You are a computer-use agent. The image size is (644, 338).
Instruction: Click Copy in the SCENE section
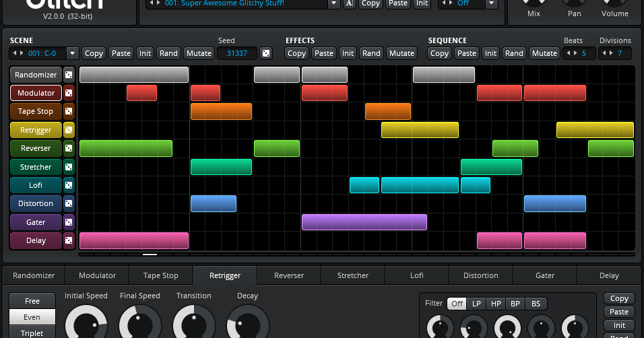94,53
